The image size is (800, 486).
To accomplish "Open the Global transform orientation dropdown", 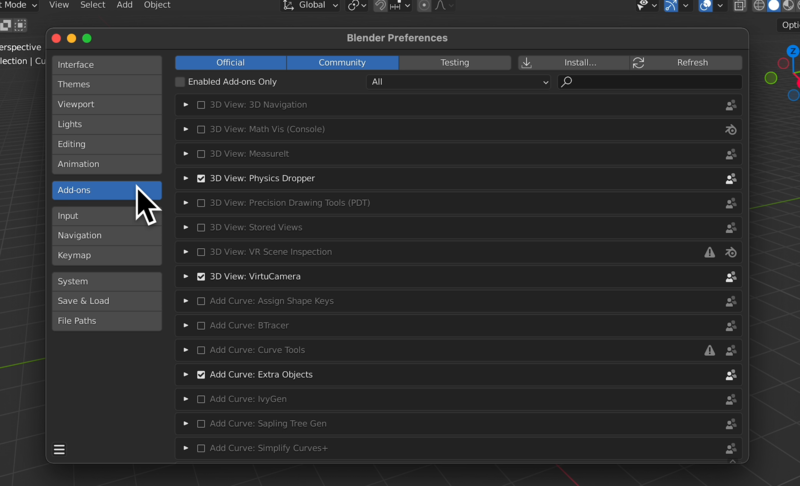I will [x=311, y=5].
